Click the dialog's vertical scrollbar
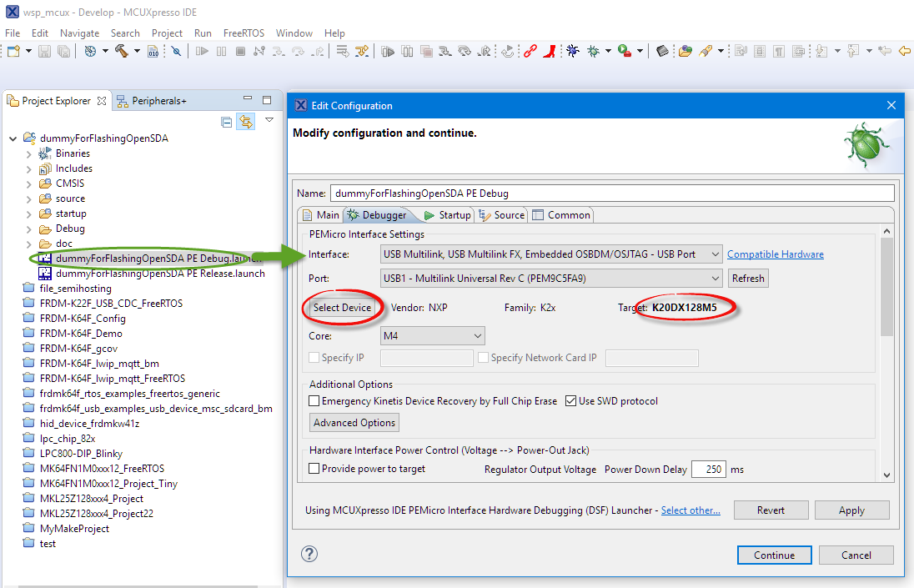Screen dimensions: 914x588 pos(886,292)
